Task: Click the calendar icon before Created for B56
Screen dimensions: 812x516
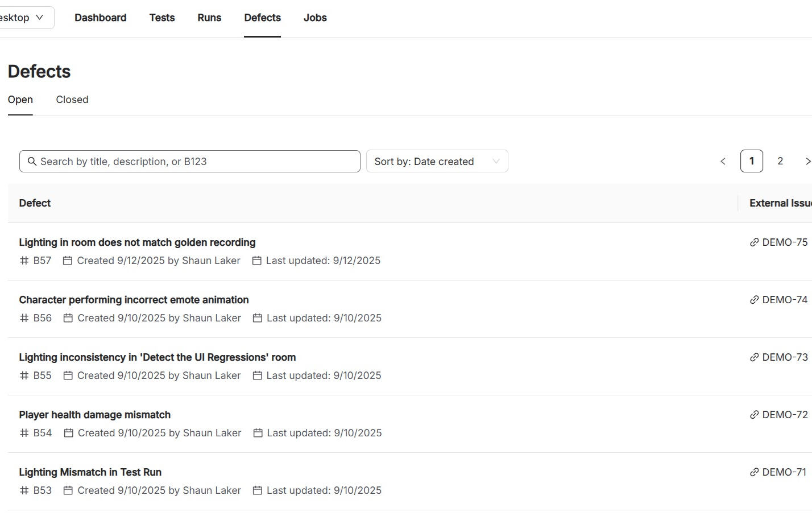Action: pyautogui.click(x=68, y=318)
